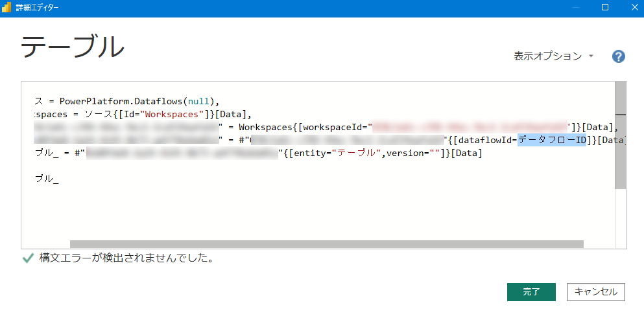Click the help question mark icon
This screenshot has height=318, width=644.
point(619,56)
